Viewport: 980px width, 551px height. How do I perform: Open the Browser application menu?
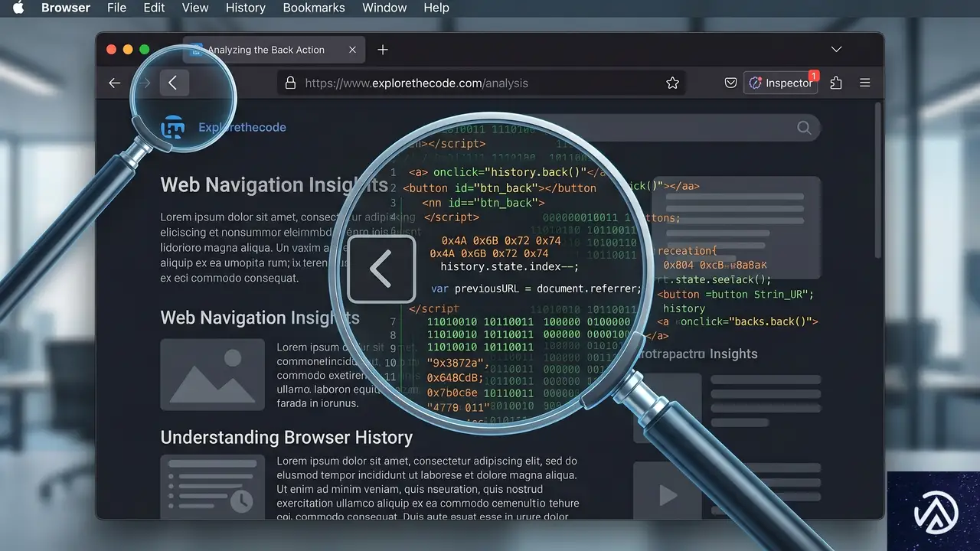[x=66, y=8]
